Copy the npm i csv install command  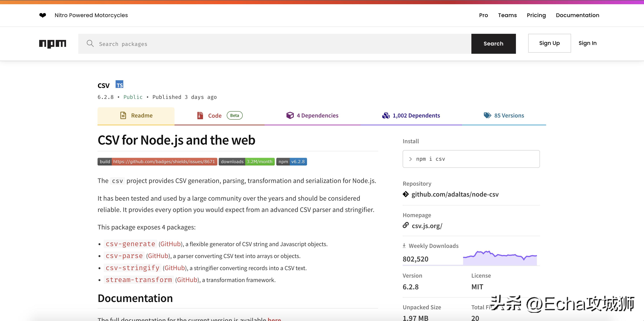[x=471, y=159]
